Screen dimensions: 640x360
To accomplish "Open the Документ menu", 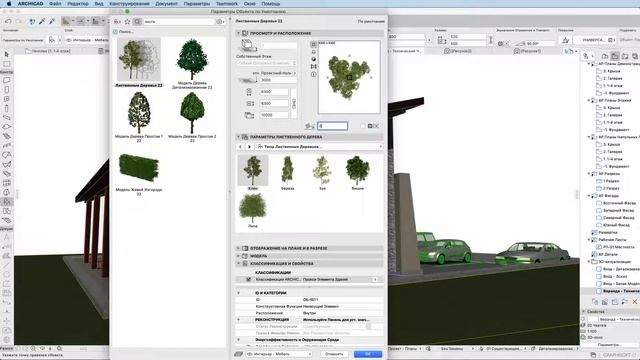I will [167, 3].
